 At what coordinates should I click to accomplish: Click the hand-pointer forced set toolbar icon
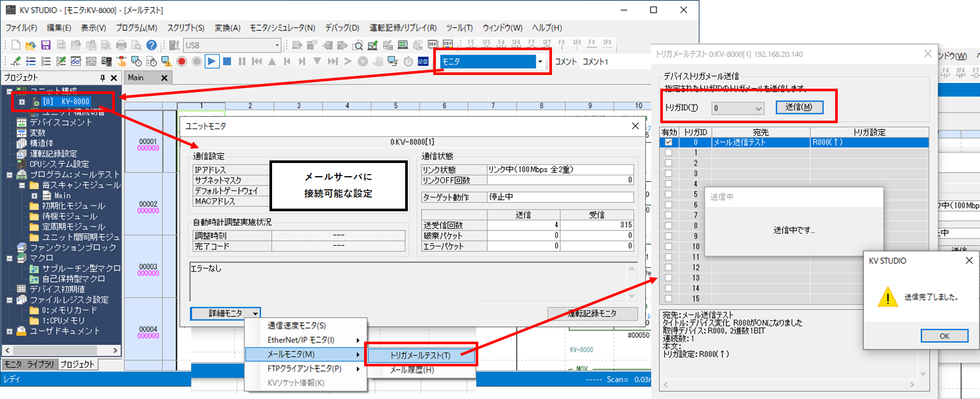point(122,61)
